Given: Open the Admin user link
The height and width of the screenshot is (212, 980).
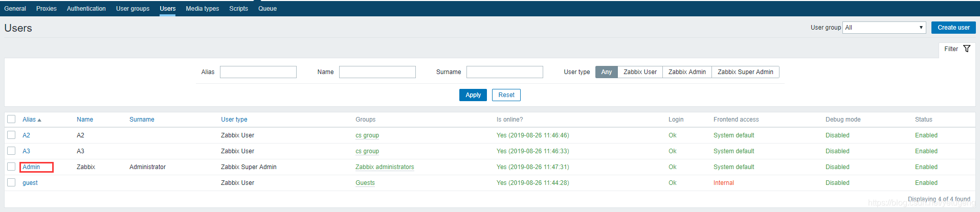Looking at the screenshot, I should pos(31,167).
